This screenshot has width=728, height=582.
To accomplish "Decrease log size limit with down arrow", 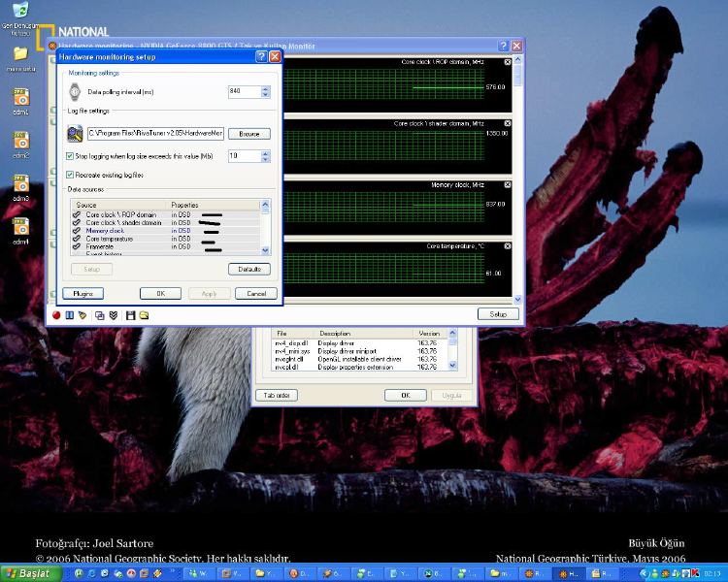I will pyautogui.click(x=266, y=159).
